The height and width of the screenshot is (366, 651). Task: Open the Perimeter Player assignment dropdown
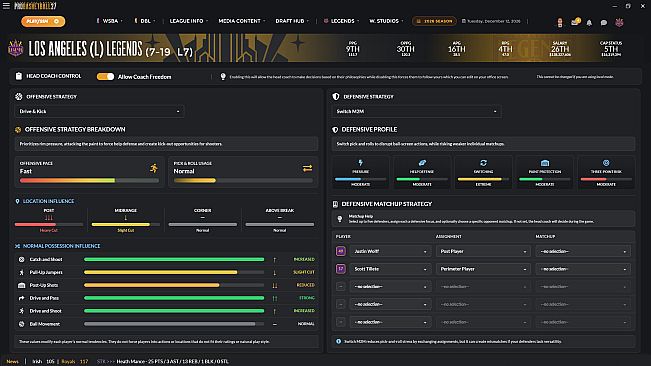tap(483, 269)
